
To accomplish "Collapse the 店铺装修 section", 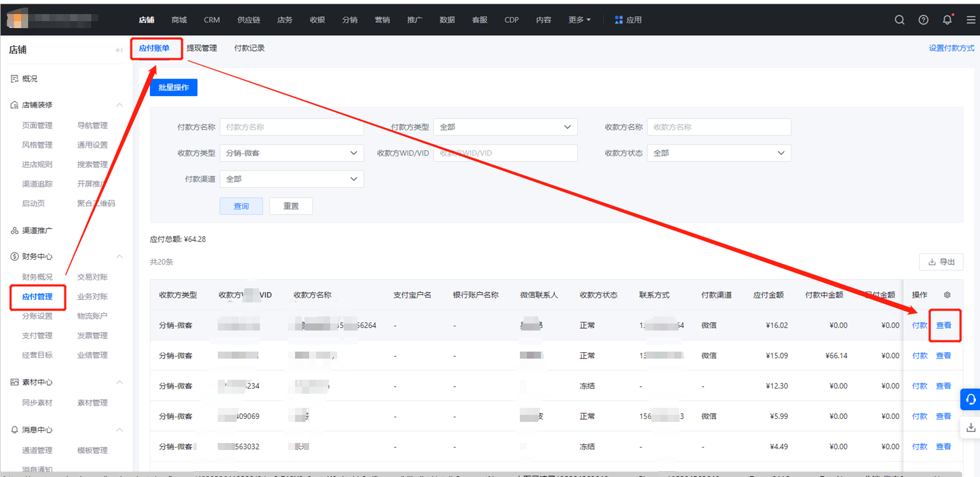I will click(119, 105).
